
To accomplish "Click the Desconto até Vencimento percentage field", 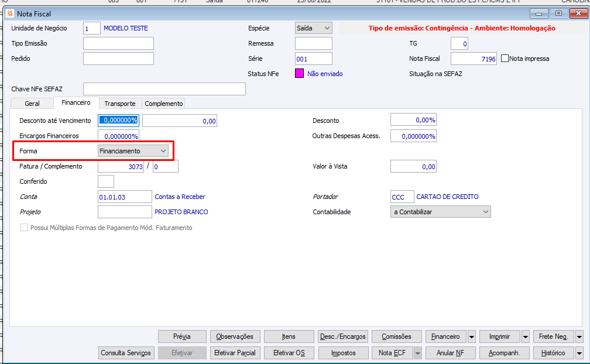I will coord(118,121).
